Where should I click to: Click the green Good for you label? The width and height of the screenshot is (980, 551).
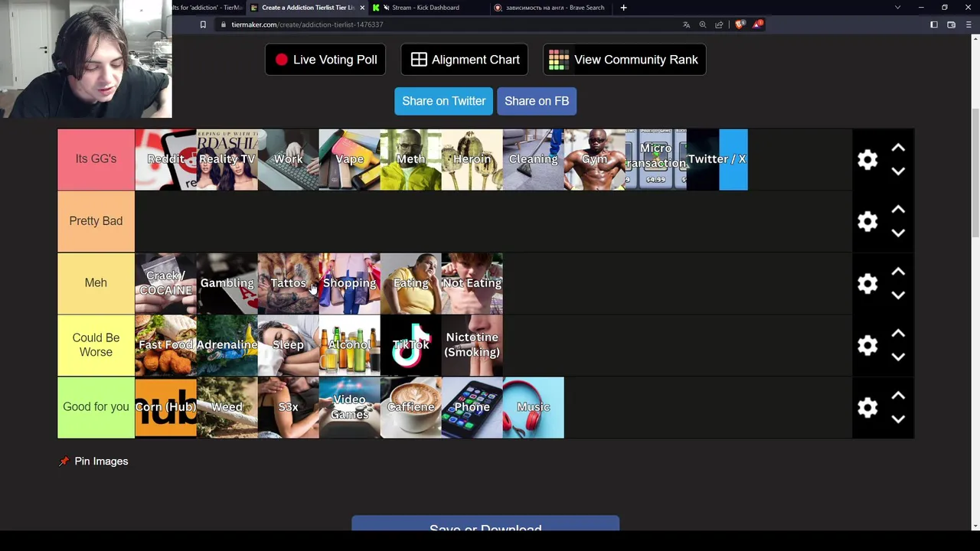(x=96, y=407)
